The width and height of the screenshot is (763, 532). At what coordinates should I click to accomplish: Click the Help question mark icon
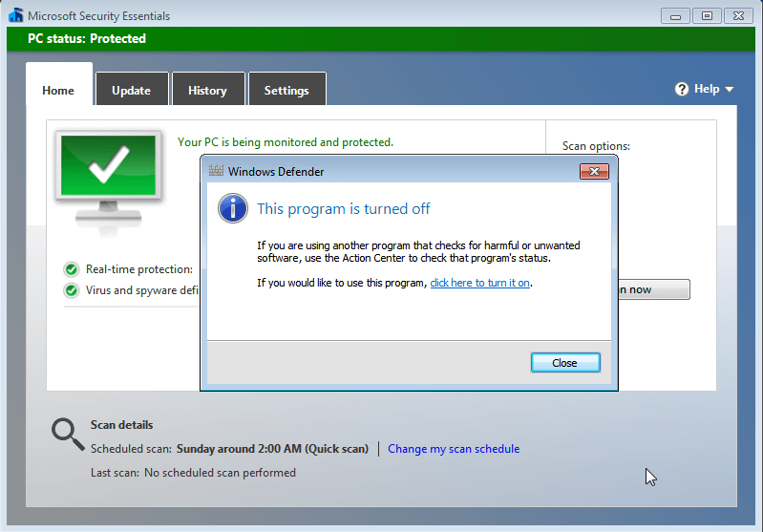(x=682, y=89)
